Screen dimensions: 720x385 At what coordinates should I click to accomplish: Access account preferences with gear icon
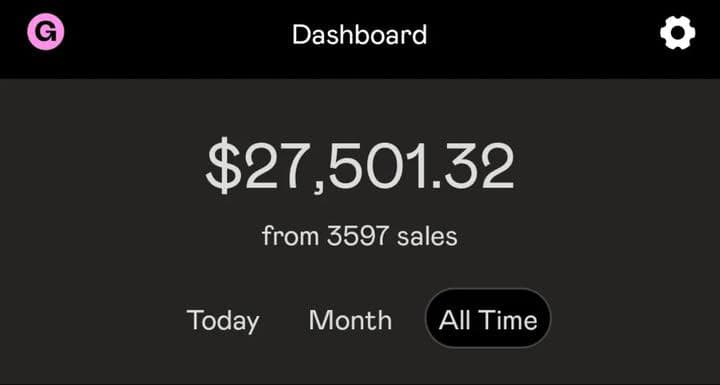click(677, 33)
